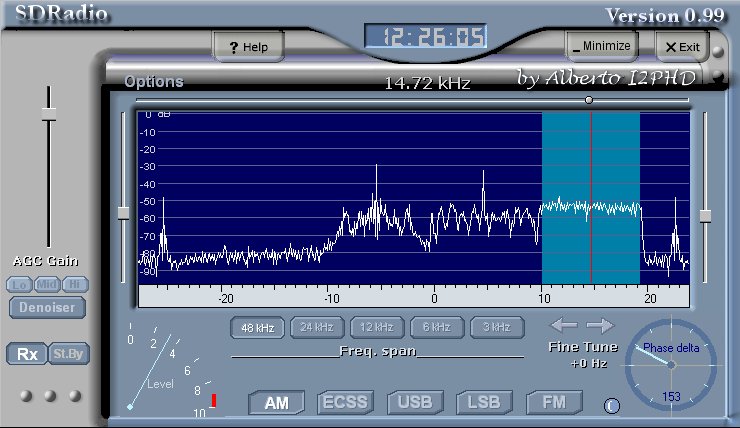Toggle St.By standby mode
This screenshot has width=740, height=428.
65,354
